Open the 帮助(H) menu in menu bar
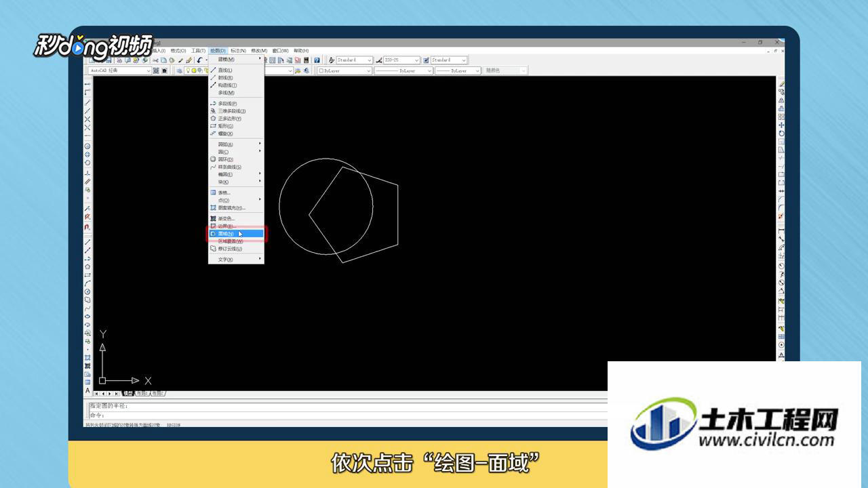868x488 pixels. coord(301,51)
